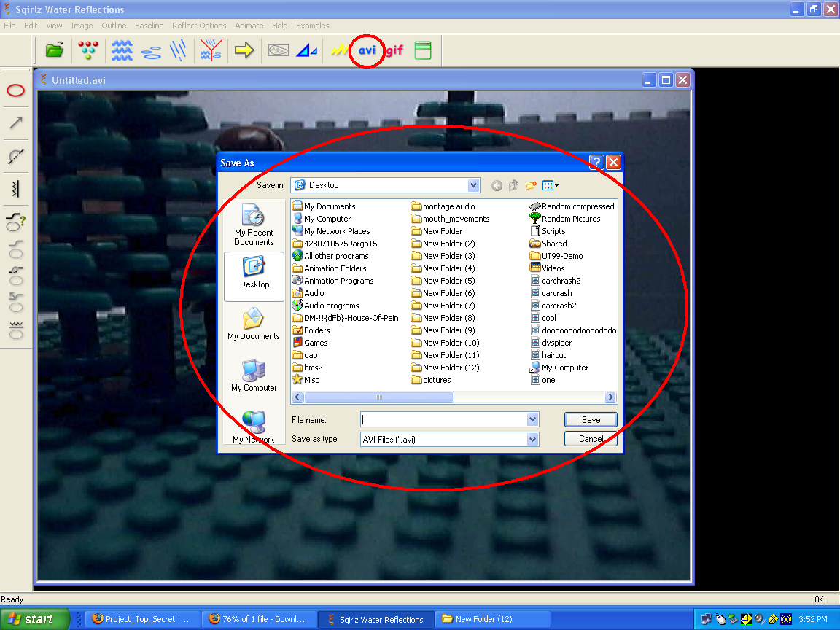Select the mouth_movements folder
Screen dimensions: 840x630
point(450,219)
